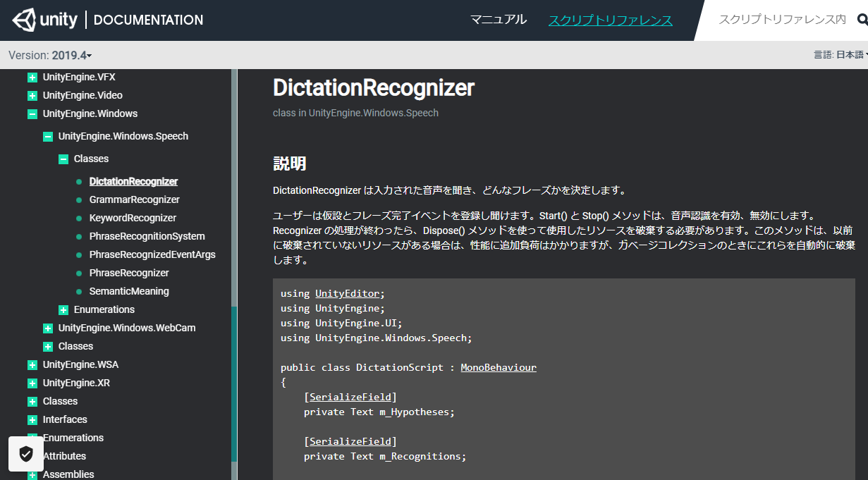Open the マニュアル tab
868x480 pixels.
pos(499,20)
